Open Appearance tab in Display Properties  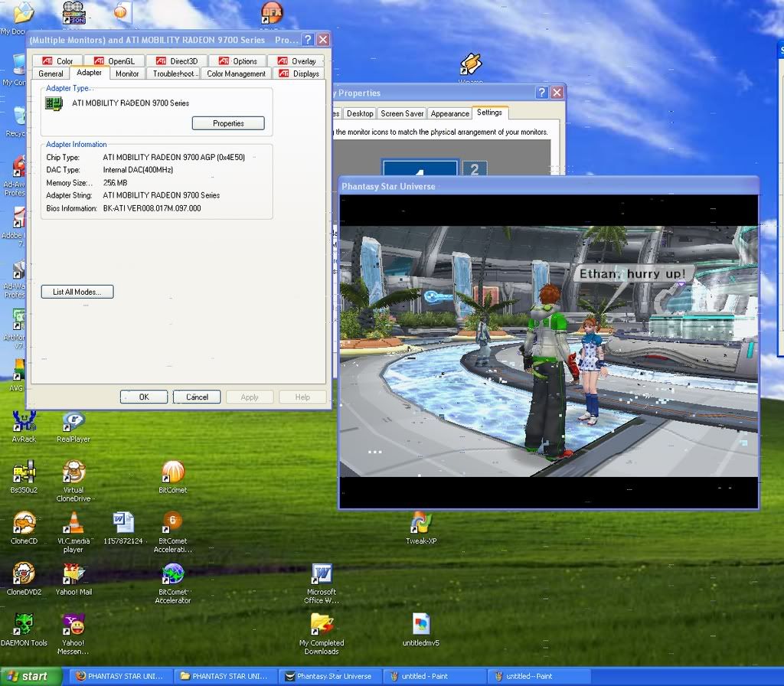(x=449, y=113)
